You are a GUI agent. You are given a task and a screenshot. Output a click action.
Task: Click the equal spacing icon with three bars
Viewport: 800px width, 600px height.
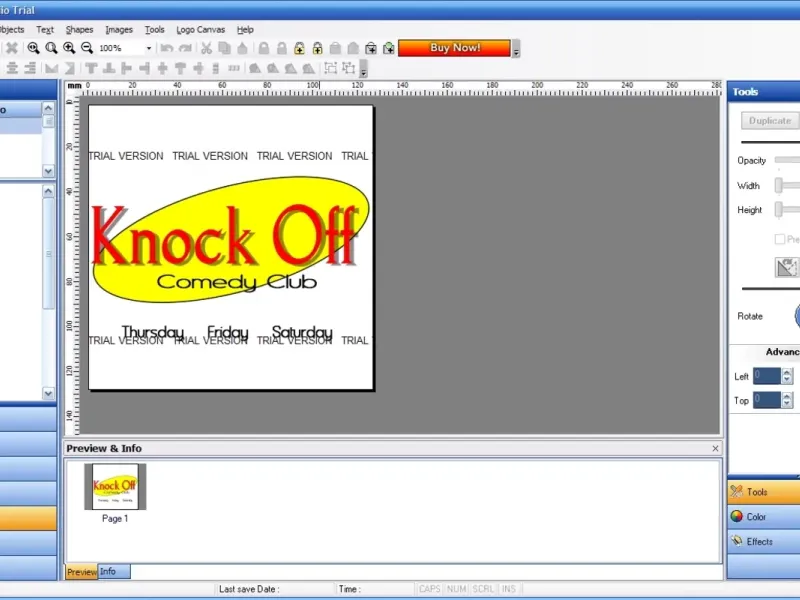tap(234, 68)
